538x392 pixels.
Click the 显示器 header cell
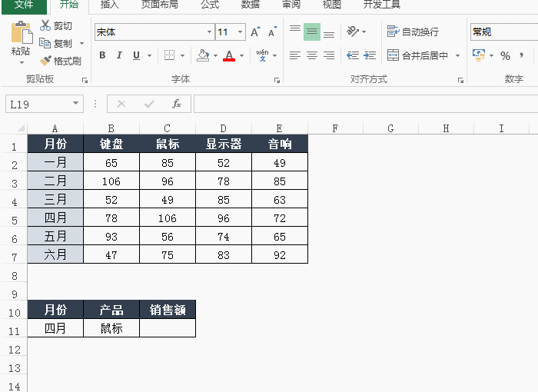[x=224, y=144]
